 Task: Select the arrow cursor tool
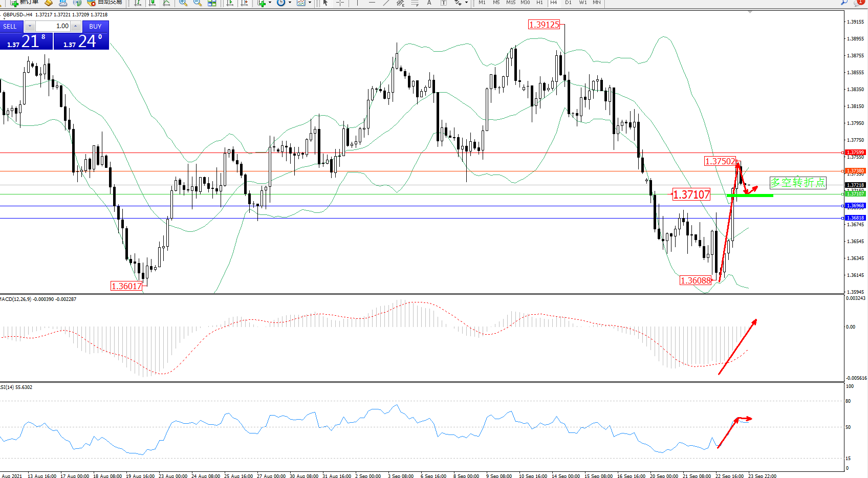click(325, 3)
